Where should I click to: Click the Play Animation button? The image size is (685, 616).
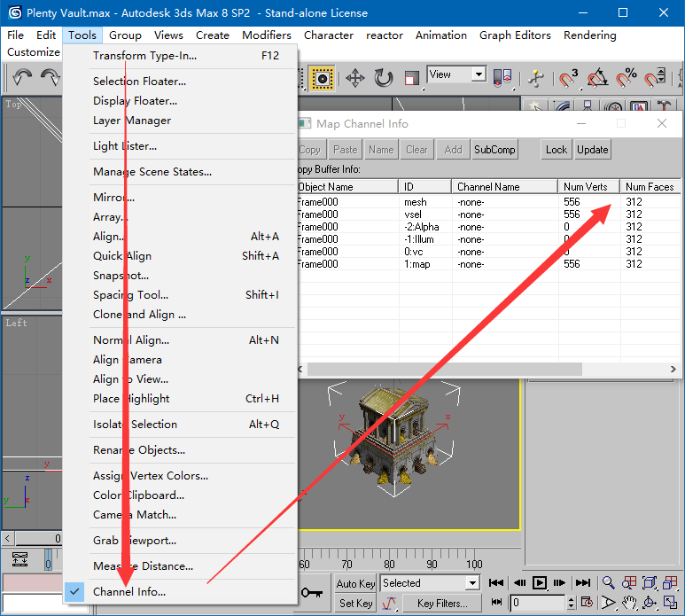[x=540, y=583]
